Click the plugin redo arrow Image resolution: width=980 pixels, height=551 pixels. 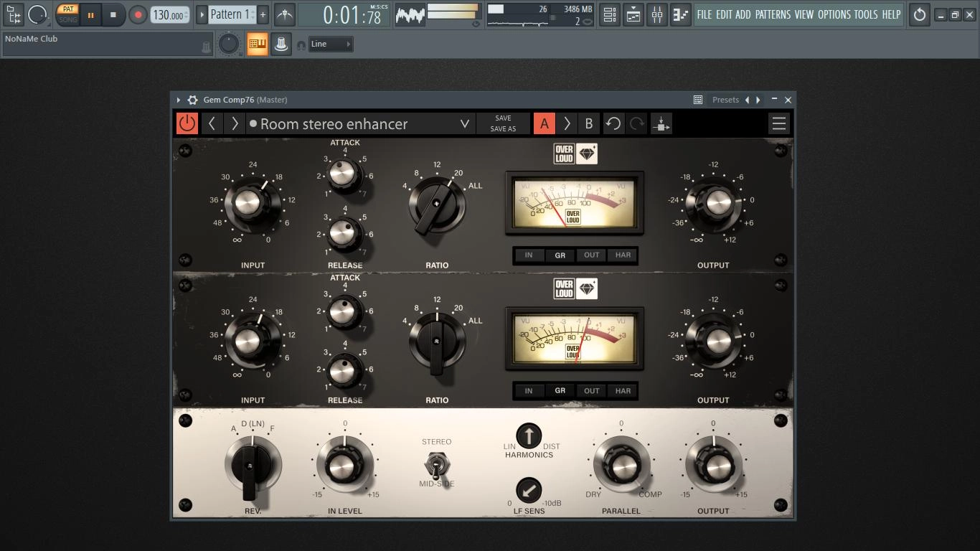(637, 123)
